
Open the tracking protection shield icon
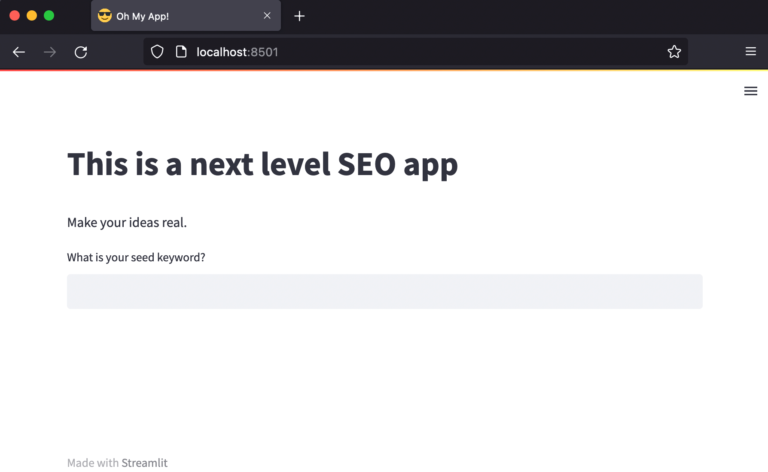coord(157,51)
